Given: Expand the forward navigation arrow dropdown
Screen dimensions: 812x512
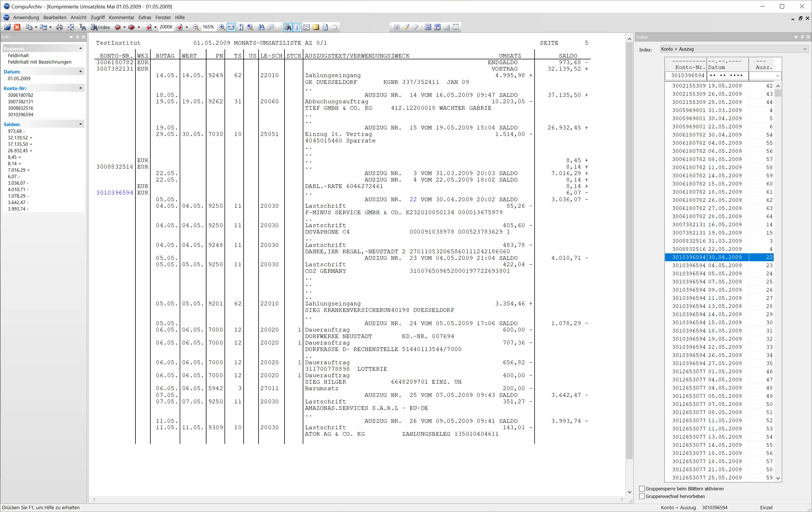Looking at the screenshot, I should [x=139, y=27].
